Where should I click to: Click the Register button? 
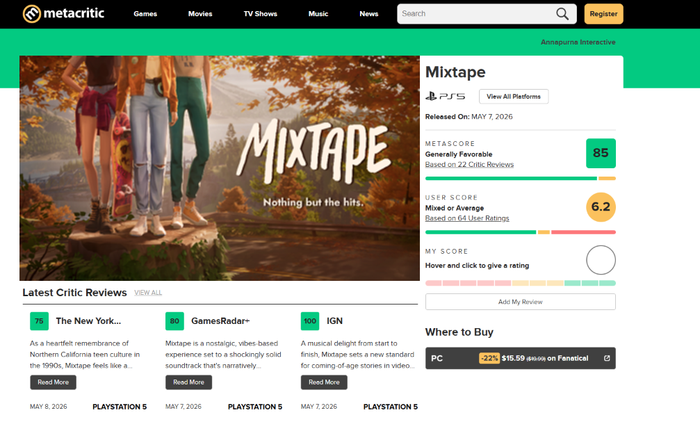click(x=603, y=14)
